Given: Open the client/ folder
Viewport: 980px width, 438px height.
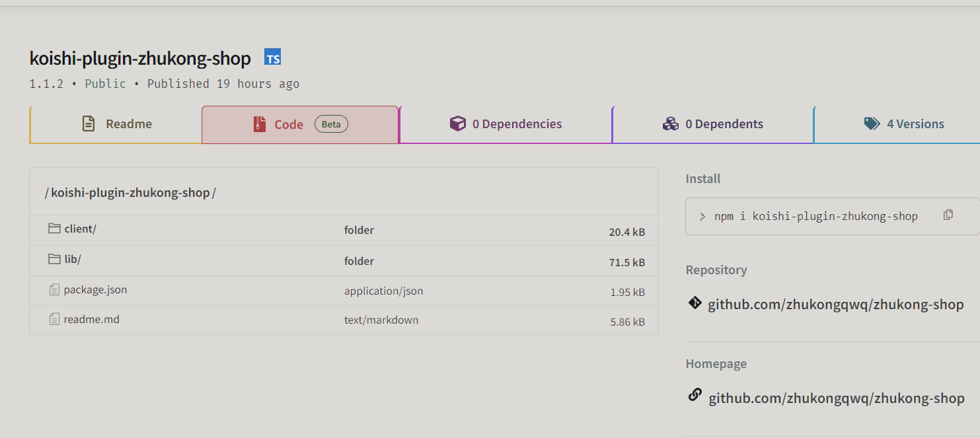Looking at the screenshot, I should (80, 229).
